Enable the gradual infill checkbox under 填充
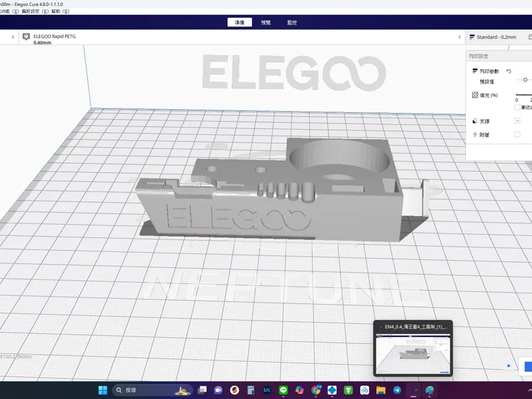 [x=517, y=107]
